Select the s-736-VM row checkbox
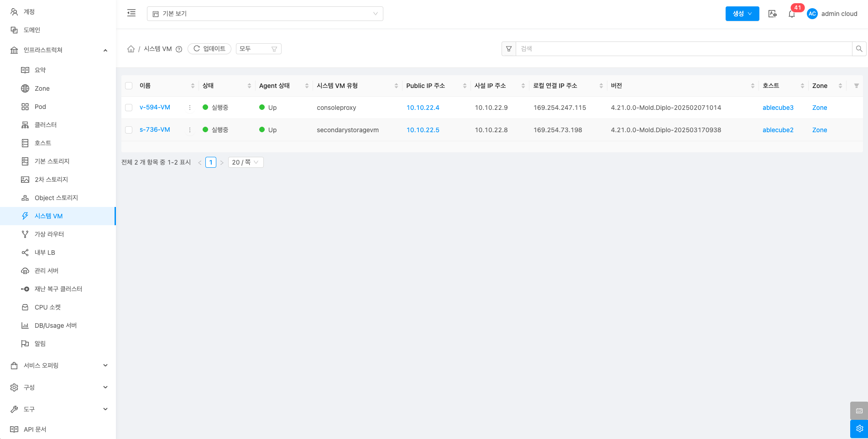Viewport: 868px width, 439px height. (x=129, y=130)
